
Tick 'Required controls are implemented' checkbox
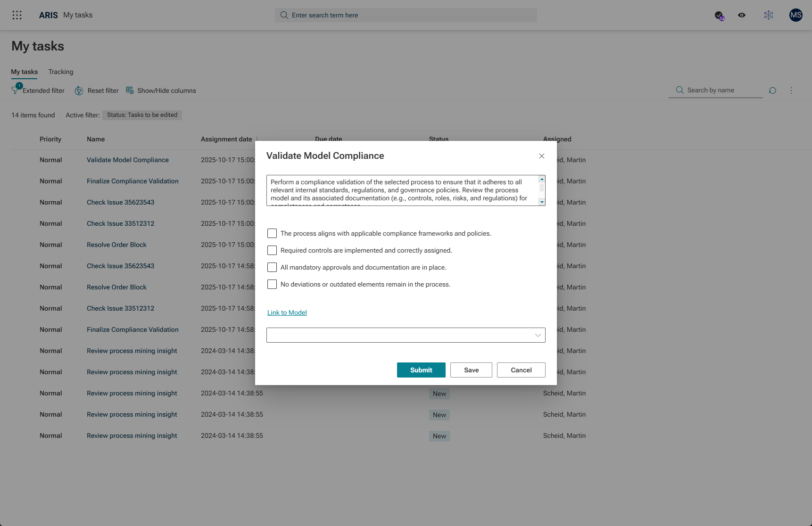272,250
